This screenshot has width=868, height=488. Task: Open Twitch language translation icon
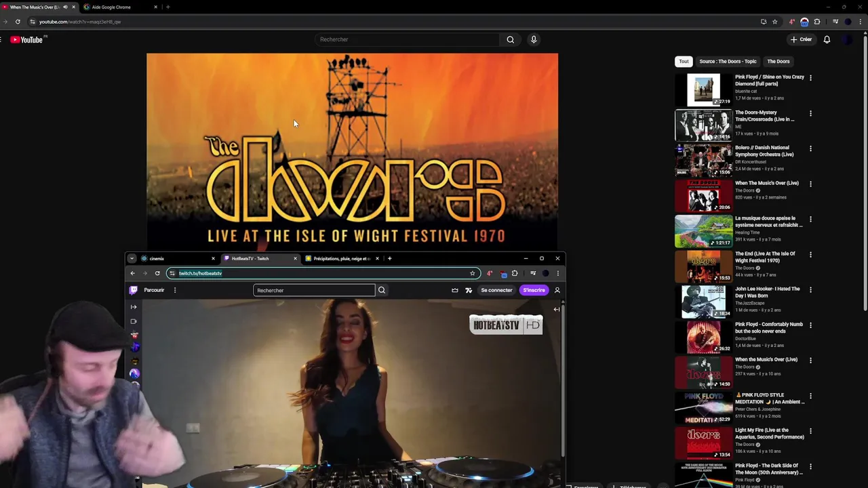(469, 290)
